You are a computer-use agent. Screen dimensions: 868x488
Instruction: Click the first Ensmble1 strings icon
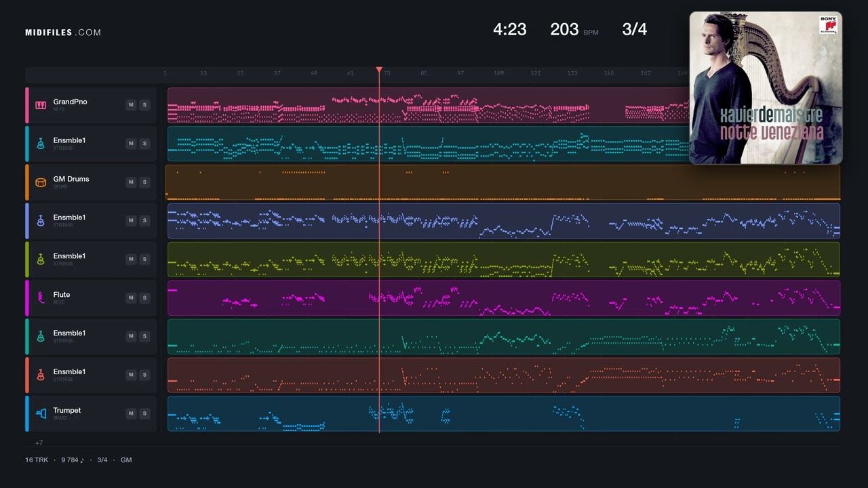pyautogui.click(x=41, y=144)
